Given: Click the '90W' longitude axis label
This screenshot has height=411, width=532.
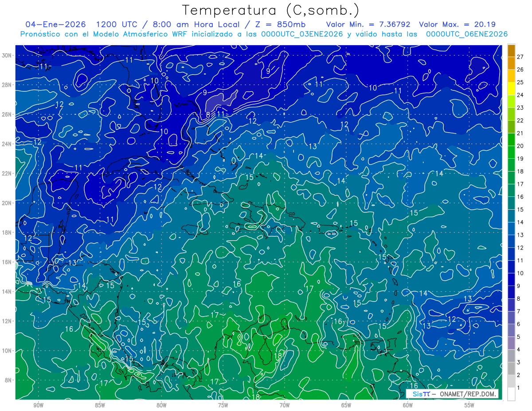Looking at the screenshot, I should [38, 405].
